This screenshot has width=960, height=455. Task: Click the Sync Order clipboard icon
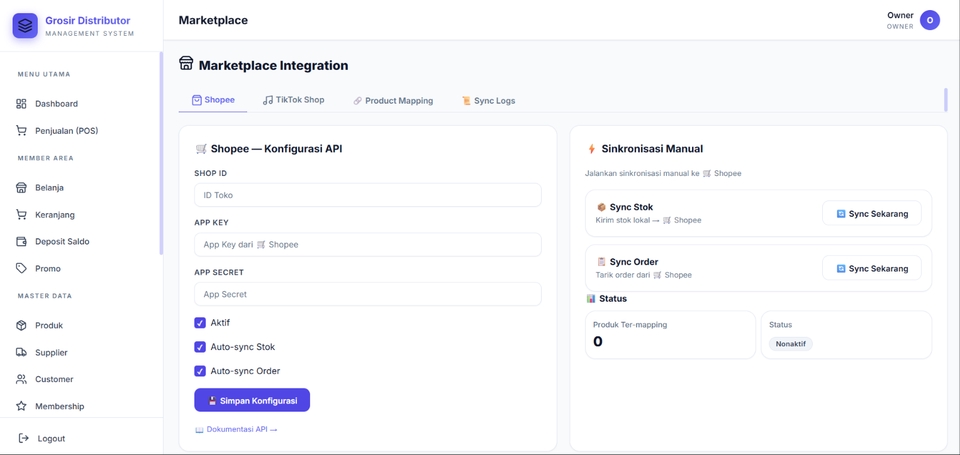[x=601, y=261]
